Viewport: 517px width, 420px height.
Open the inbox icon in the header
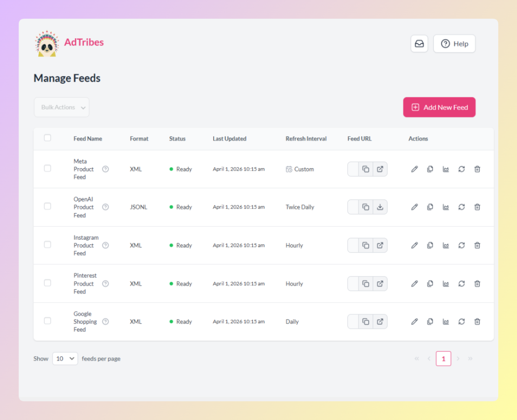pos(419,43)
